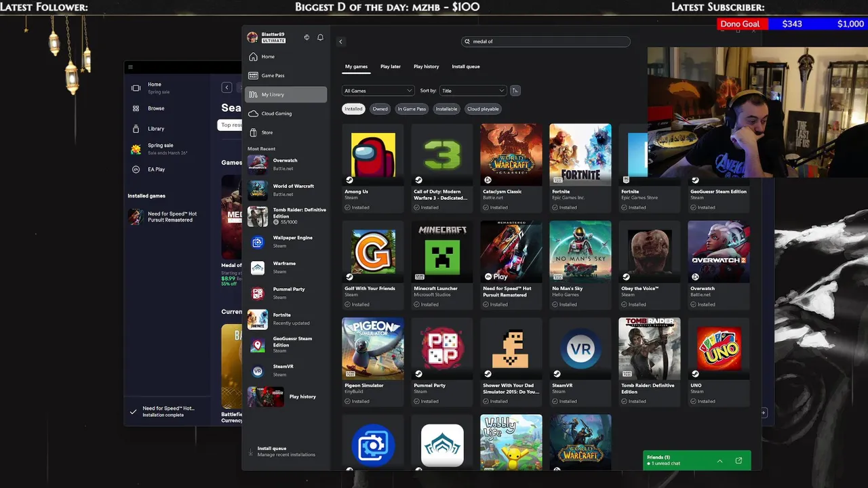Open the notifications bell icon
This screenshot has height=488, width=868.
pos(320,37)
